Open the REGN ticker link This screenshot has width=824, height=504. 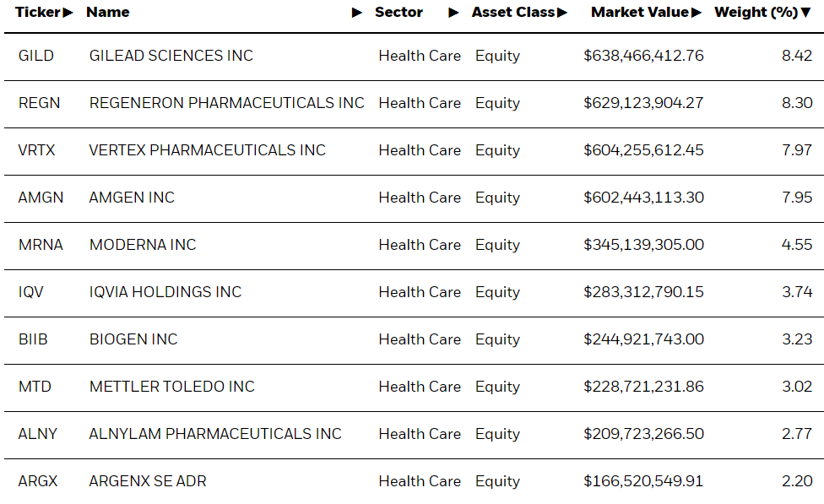click(39, 103)
